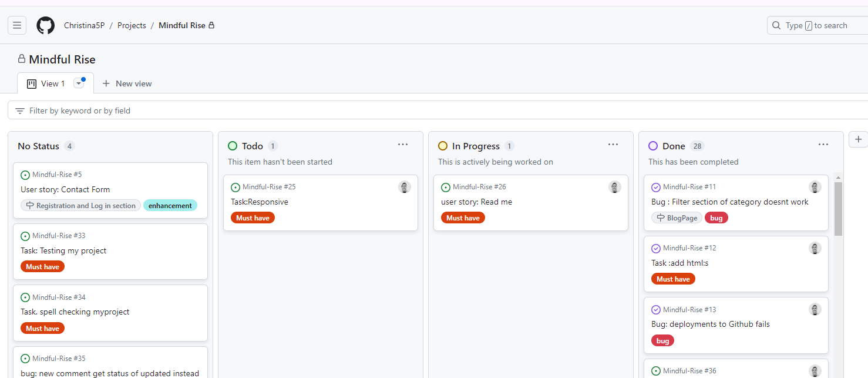Click the No Status column heading
Image resolution: width=868 pixels, height=378 pixels.
click(x=39, y=146)
